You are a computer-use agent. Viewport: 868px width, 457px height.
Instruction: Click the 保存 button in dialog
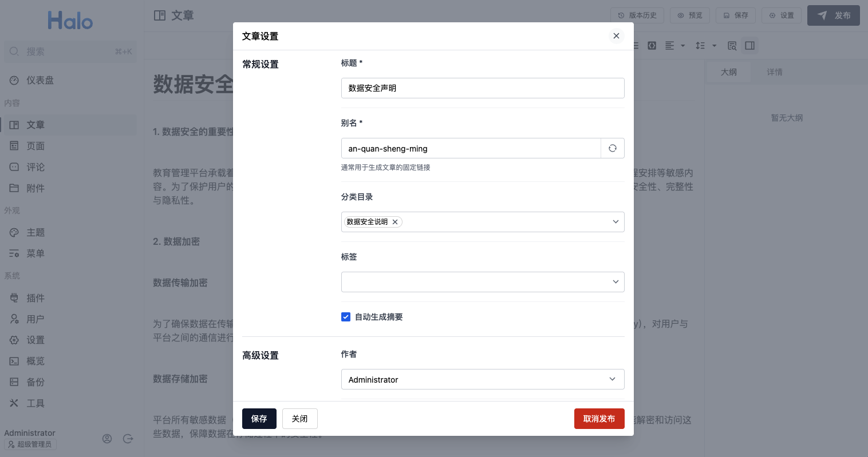tap(259, 419)
